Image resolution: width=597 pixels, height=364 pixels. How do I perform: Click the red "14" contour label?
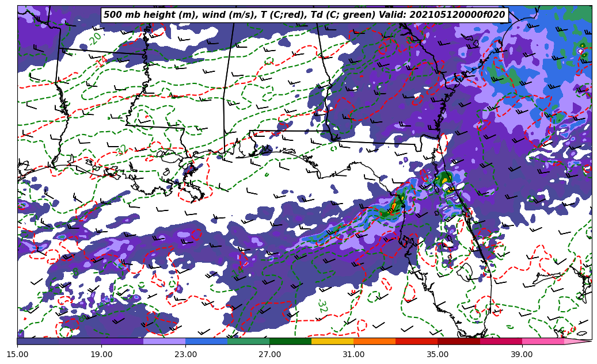(x=101, y=62)
